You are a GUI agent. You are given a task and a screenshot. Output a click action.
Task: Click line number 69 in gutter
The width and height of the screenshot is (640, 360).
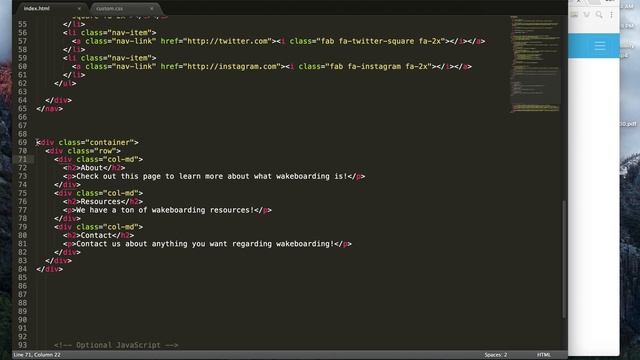pyautogui.click(x=22, y=142)
